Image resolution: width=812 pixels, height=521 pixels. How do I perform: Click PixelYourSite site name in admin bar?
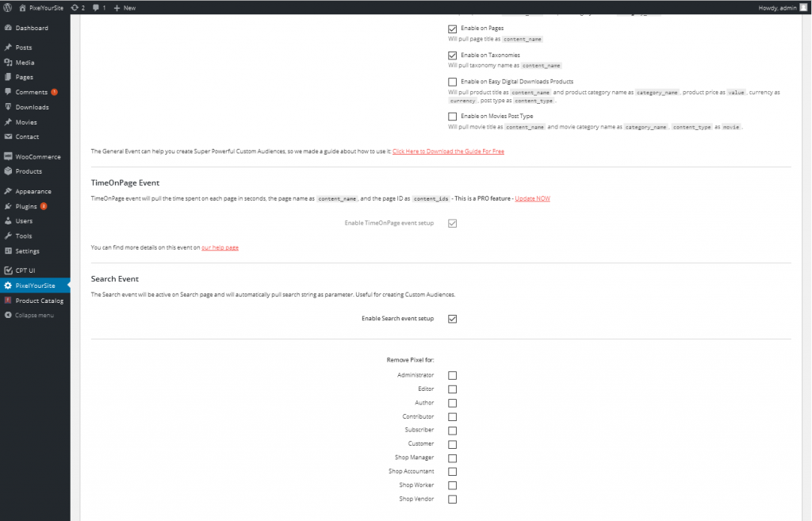click(x=46, y=8)
